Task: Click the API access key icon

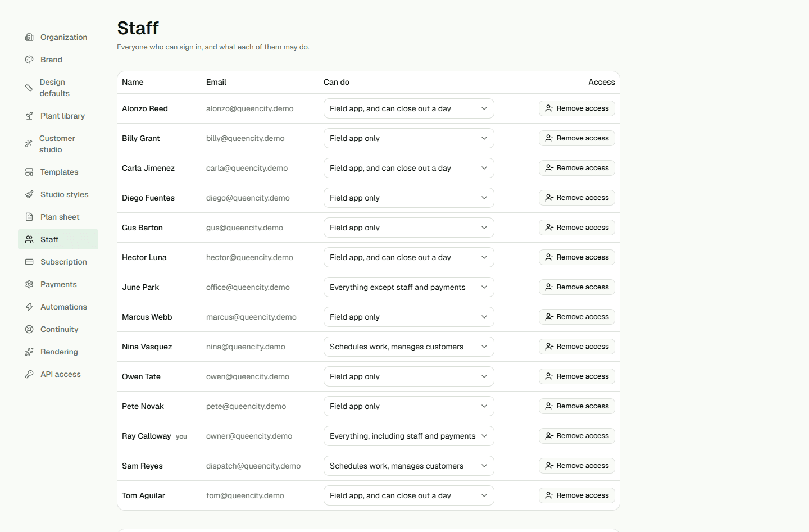Action: (x=29, y=374)
